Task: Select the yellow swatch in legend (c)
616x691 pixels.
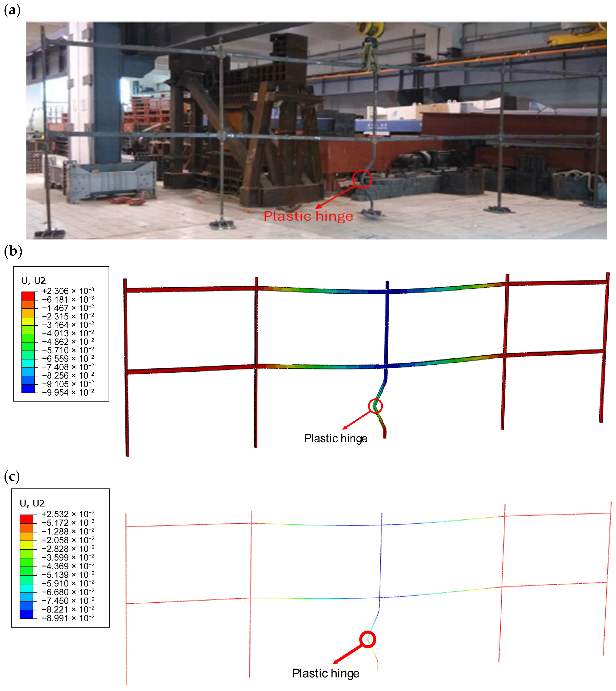Action: [x=26, y=545]
